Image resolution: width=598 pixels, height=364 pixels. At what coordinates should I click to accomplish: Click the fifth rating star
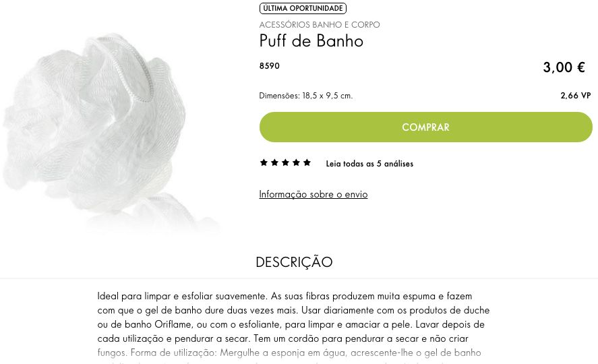click(307, 162)
